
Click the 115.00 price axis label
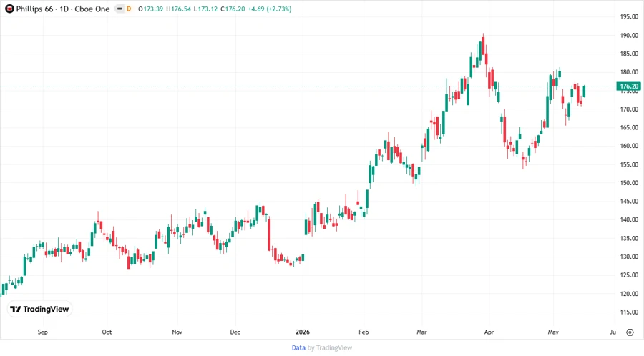coord(629,312)
